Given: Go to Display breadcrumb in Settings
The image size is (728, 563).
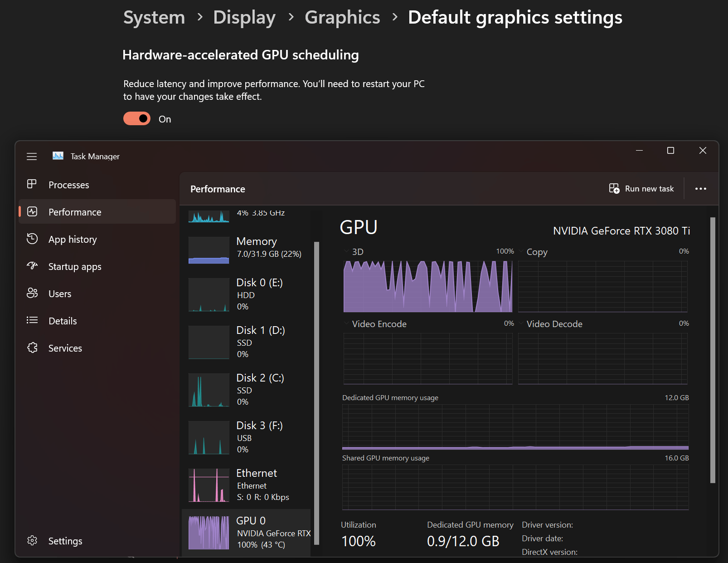Looking at the screenshot, I should pyautogui.click(x=244, y=18).
